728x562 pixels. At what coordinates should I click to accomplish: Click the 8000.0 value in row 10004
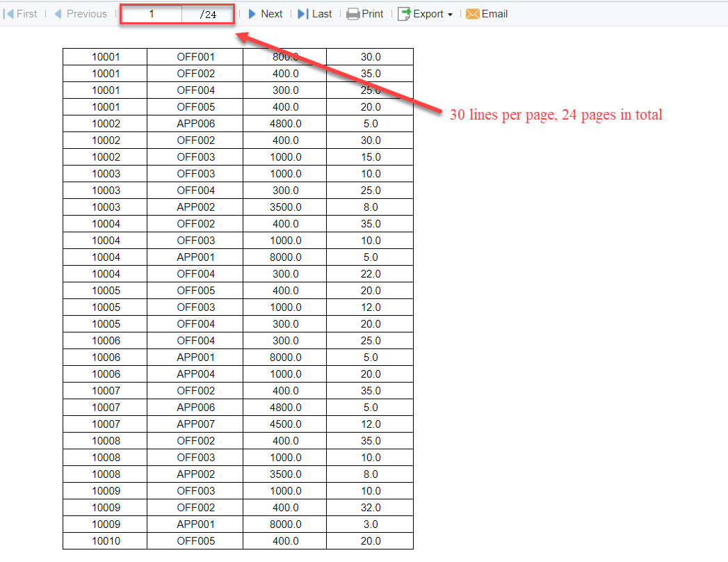click(284, 257)
